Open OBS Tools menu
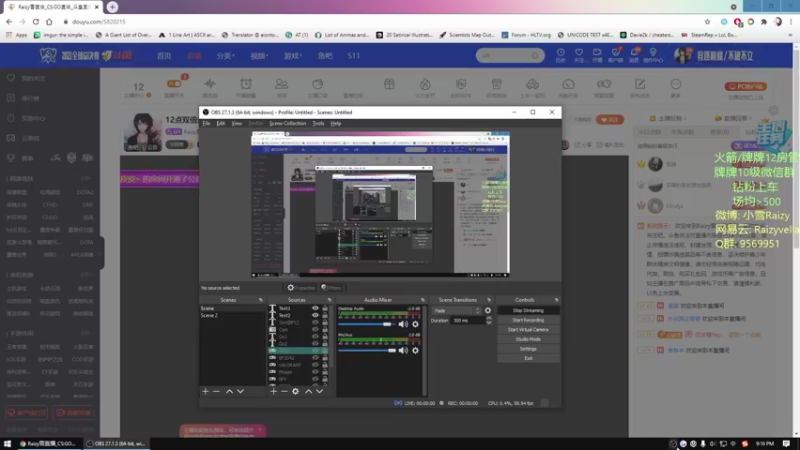Screen dimensions: 800x450 click(x=318, y=123)
